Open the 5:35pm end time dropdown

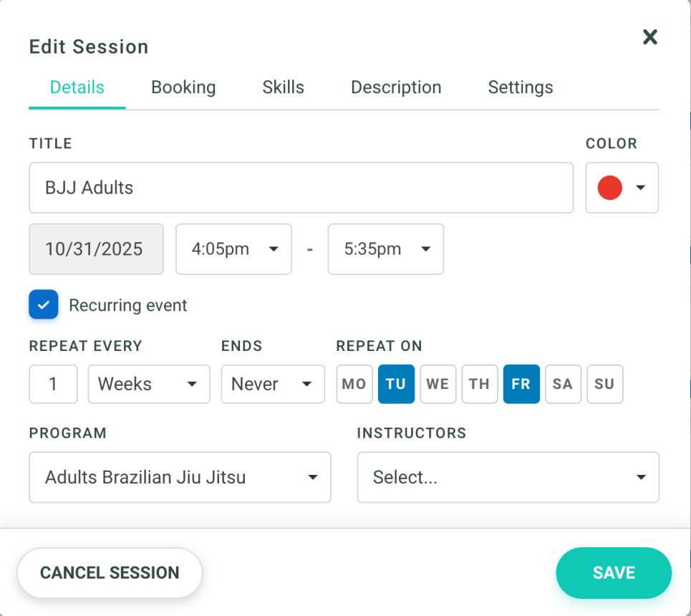point(385,249)
